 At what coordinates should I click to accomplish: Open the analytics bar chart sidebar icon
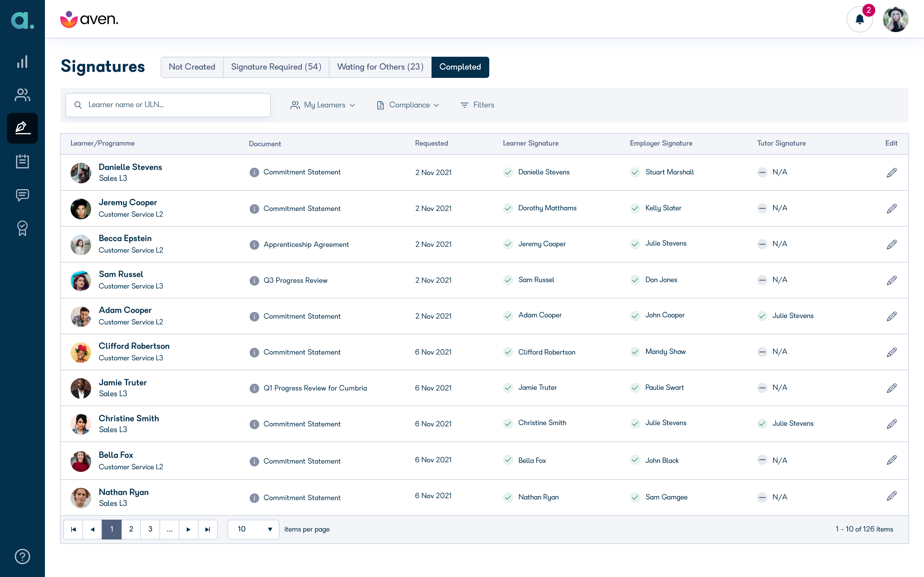[x=22, y=62]
